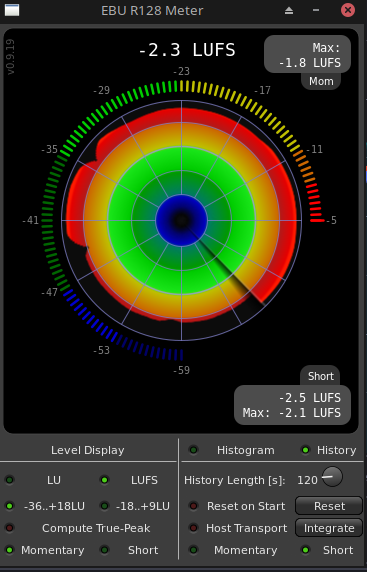Close the EBU R128 Meter window
The image size is (367, 572).
[348, 10]
